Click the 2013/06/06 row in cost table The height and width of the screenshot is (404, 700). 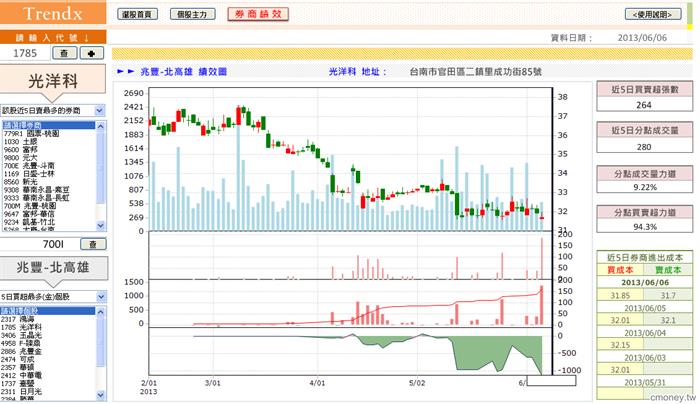[643, 283]
